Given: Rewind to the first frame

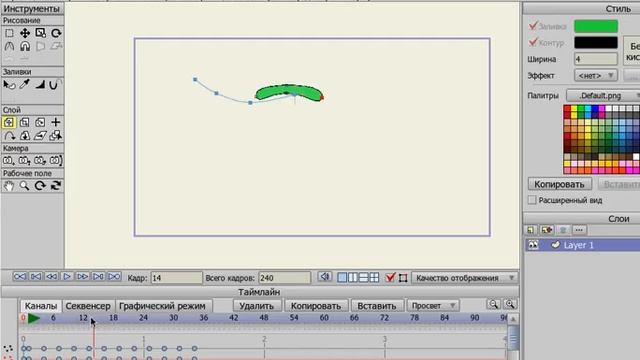Looking at the screenshot, I should [19, 277].
